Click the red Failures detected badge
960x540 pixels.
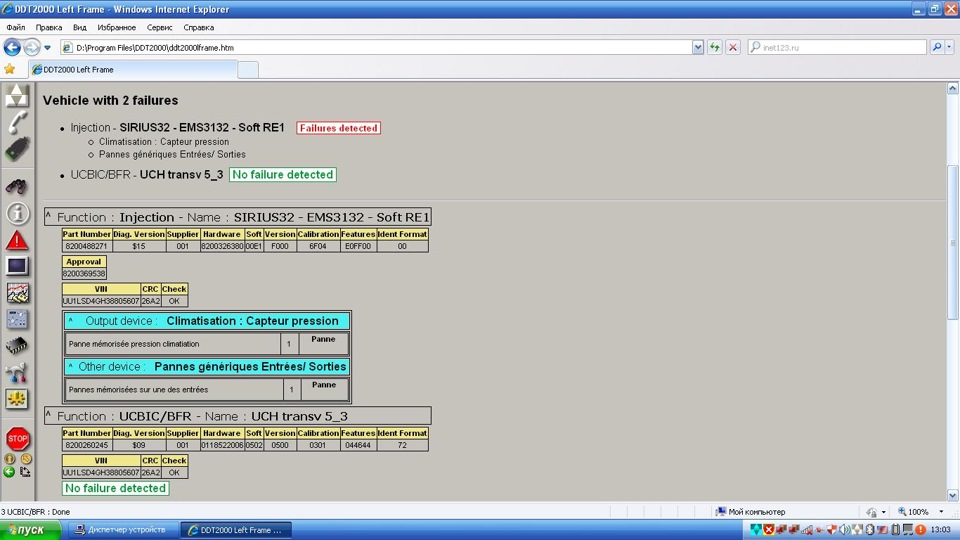coord(339,128)
